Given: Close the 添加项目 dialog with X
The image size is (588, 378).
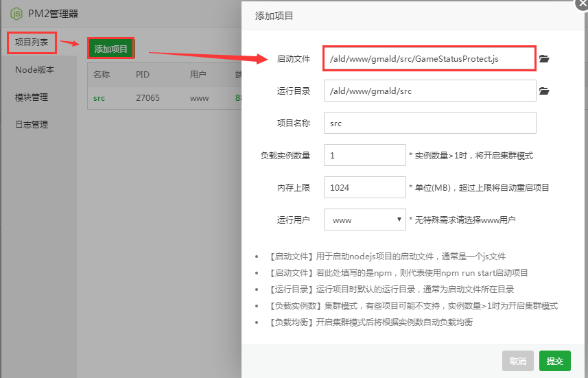Looking at the screenshot, I should click(583, 3).
